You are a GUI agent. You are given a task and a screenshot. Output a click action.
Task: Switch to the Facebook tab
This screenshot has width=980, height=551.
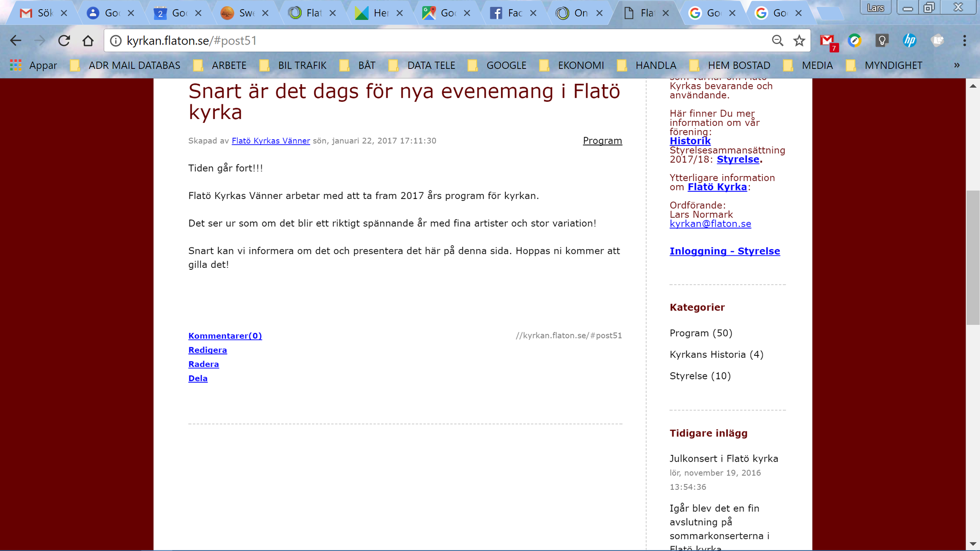click(507, 13)
